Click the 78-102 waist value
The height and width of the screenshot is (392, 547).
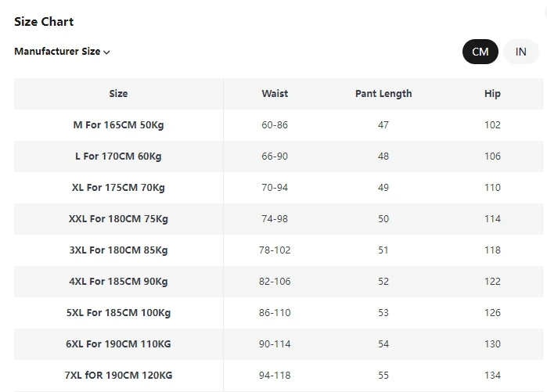click(275, 250)
